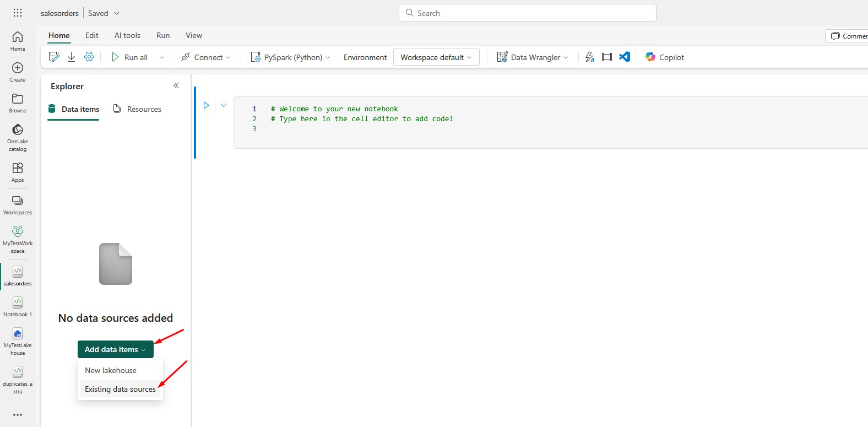Switch to the AI tools ribbon tab
Screen dimensions: 868x427
[x=127, y=35]
